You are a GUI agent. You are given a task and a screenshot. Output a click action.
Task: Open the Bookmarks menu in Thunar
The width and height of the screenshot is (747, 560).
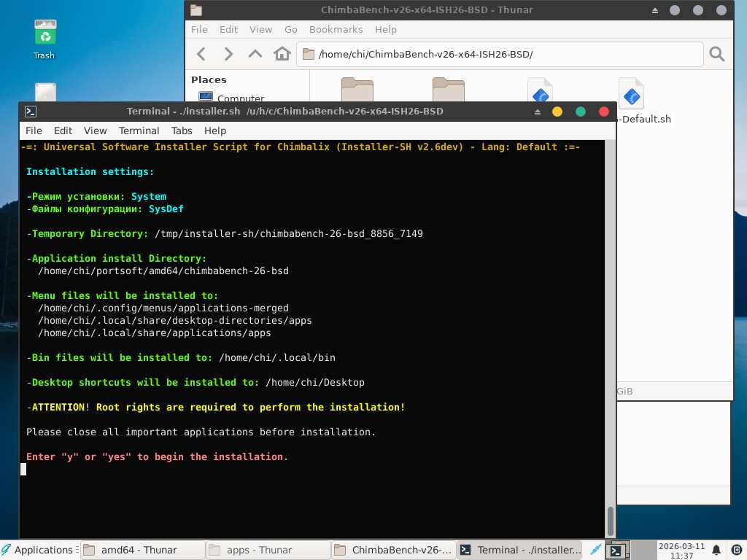tap(336, 29)
